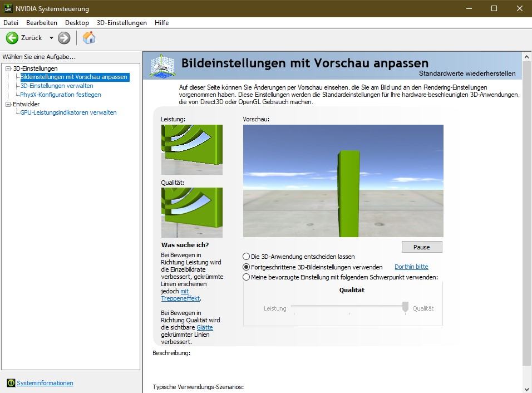Click the '3D-Einstellungen' tree root label
532x393 pixels.
(35, 68)
